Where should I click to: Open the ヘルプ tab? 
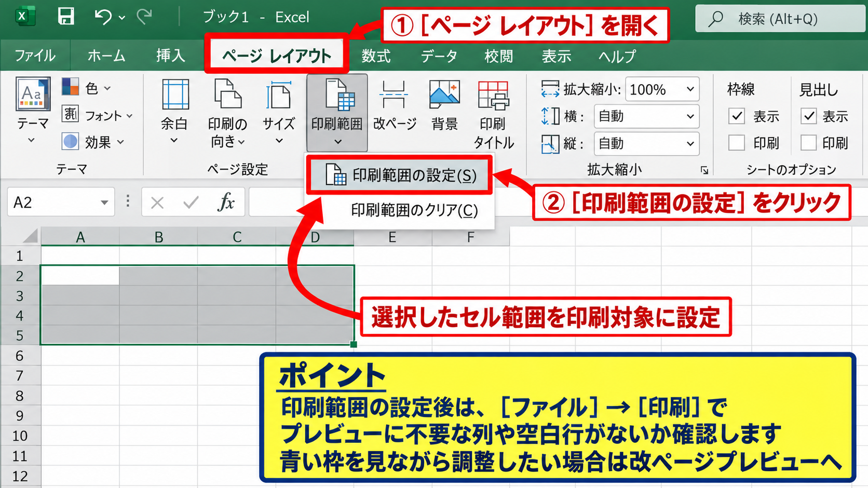(x=617, y=56)
